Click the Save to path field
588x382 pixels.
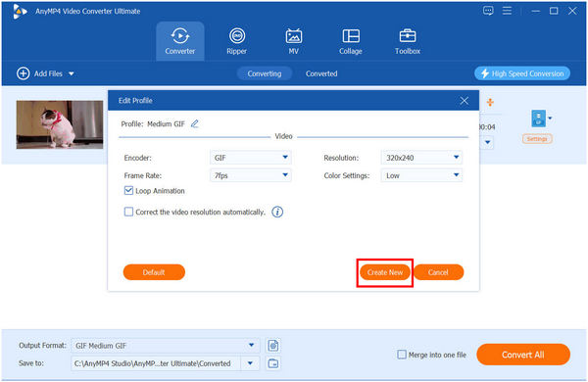coord(156,363)
